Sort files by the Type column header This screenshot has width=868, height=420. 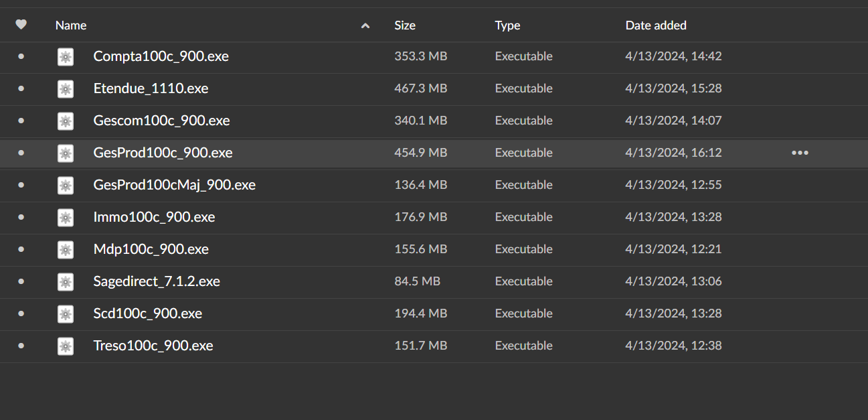[507, 25]
